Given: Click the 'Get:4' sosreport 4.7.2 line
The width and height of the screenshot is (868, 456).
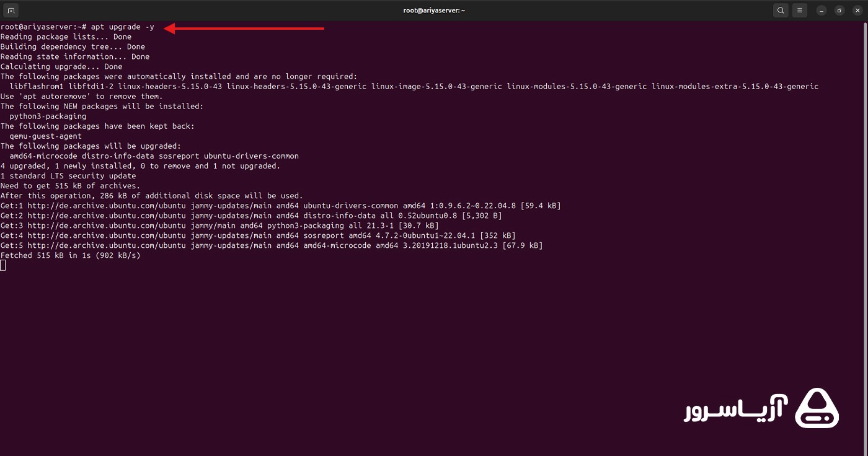Looking at the screenshot, I should (258, 235).
